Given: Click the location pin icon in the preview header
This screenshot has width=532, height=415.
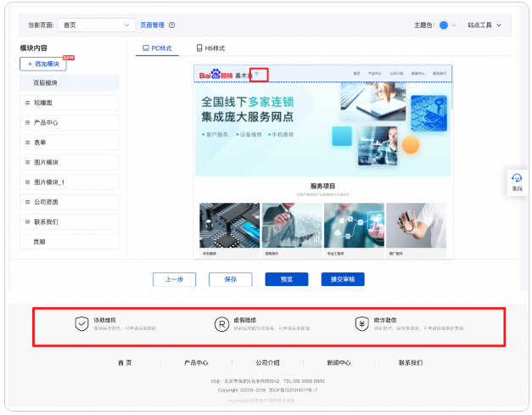Looking at the screenshot, I should point(257,73).
